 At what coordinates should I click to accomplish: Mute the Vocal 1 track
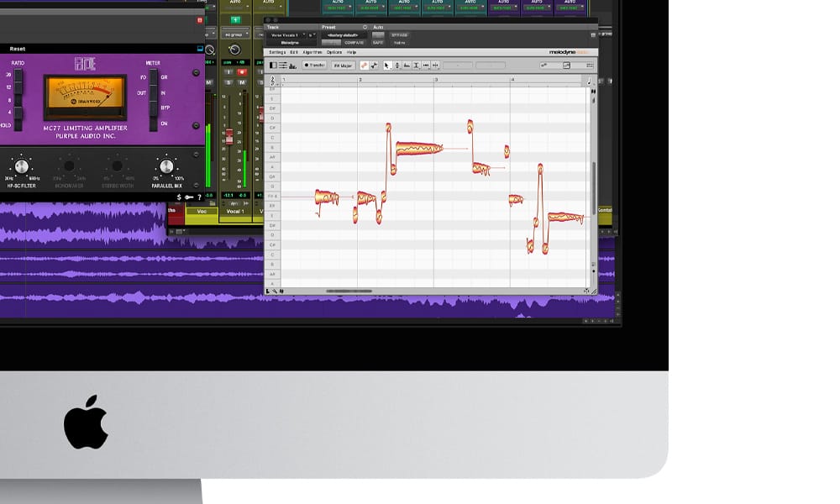(242, 82)
